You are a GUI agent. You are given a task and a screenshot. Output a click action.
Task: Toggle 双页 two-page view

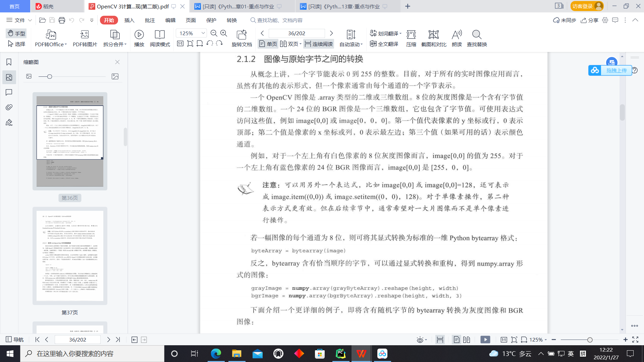[x=290, y=44]
